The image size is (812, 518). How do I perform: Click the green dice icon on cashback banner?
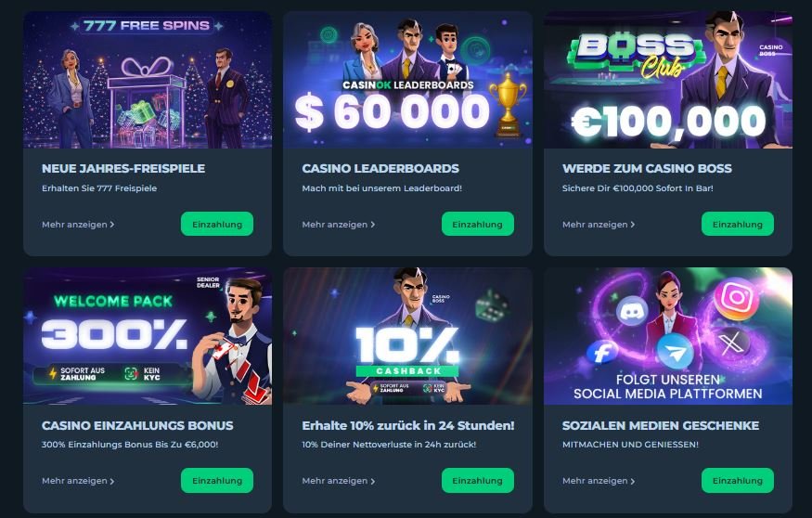click(x=492, y=305)
